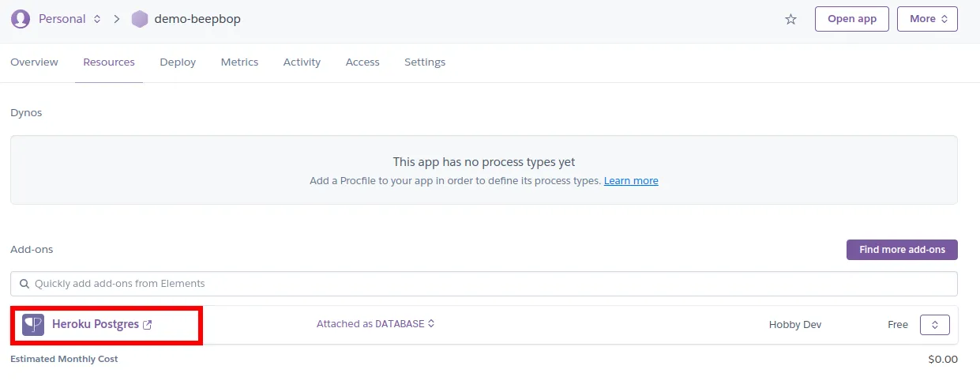
Task: Select the Resources tab
Action: point(109,62)
